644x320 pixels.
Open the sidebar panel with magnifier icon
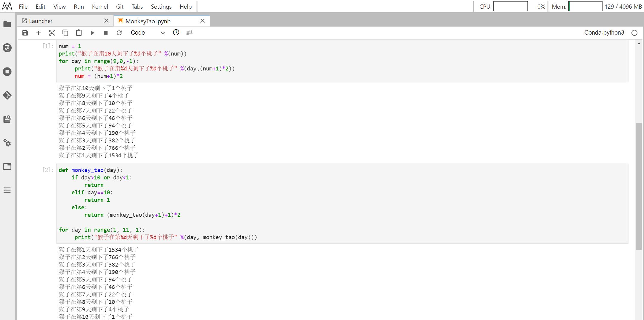[x=7, y=119]
